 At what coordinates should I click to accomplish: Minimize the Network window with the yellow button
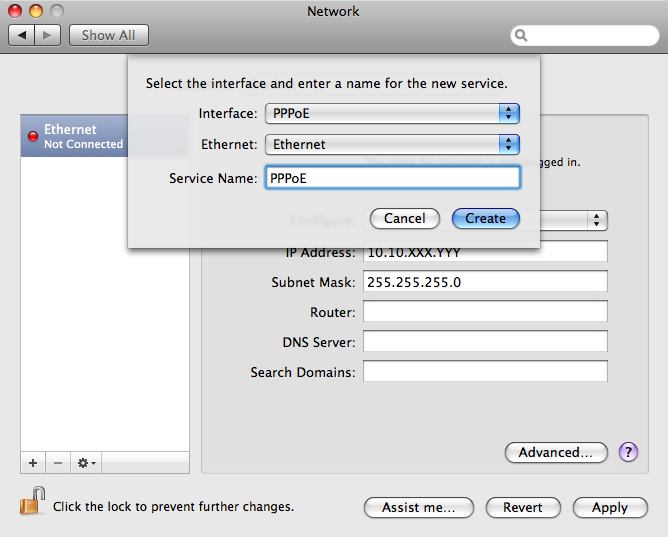coord(36,11)
